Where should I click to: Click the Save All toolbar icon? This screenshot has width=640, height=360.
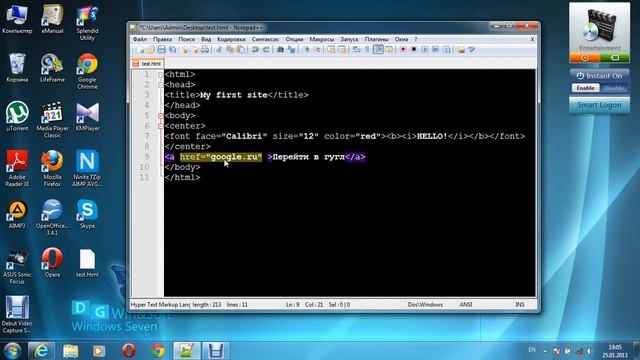[x=172, y=50]
